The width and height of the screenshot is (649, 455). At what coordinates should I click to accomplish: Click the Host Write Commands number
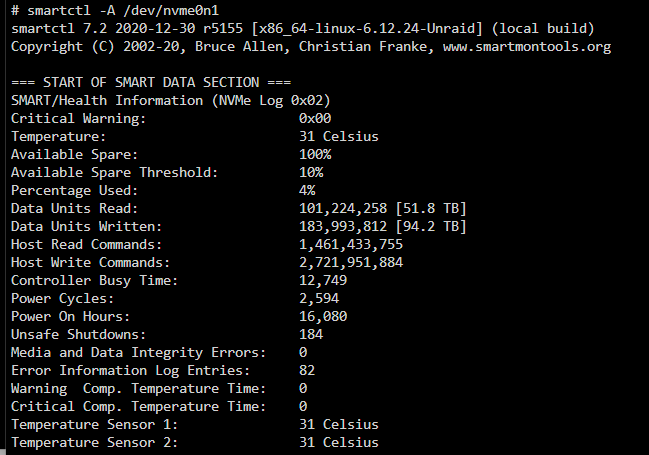351,262
